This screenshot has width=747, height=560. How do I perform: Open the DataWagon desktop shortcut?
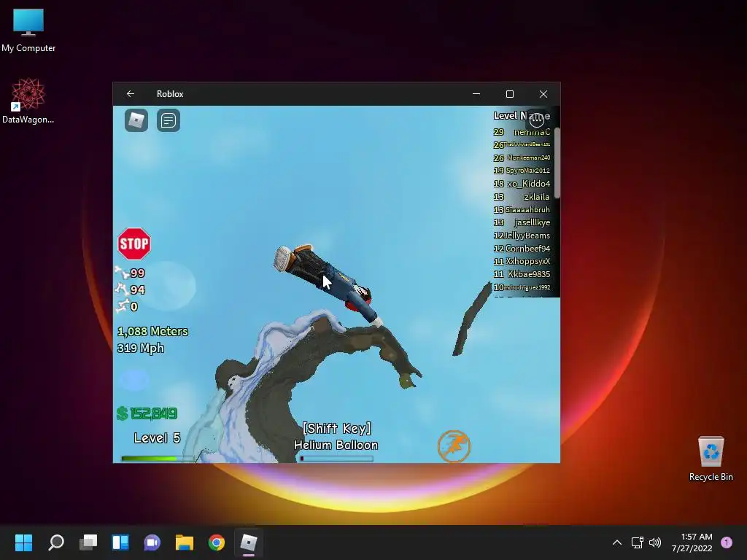pos(28,101)
